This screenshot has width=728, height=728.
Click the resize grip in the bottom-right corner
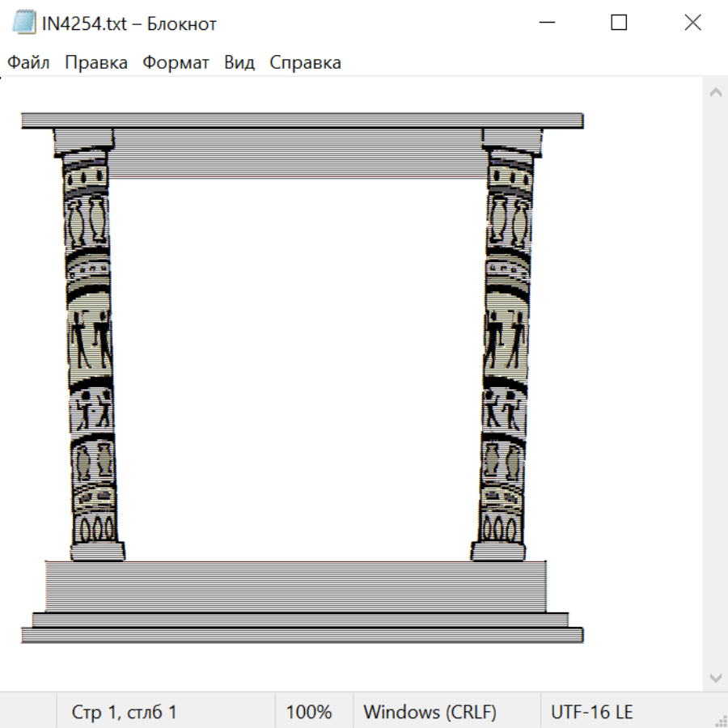tap(720, 720)
